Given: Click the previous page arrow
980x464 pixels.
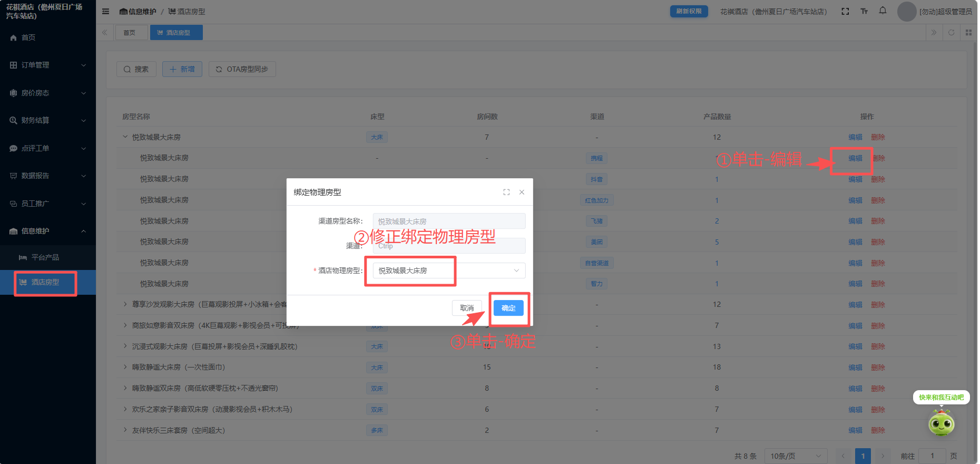Looking at the screenshot, I should 844,456.
